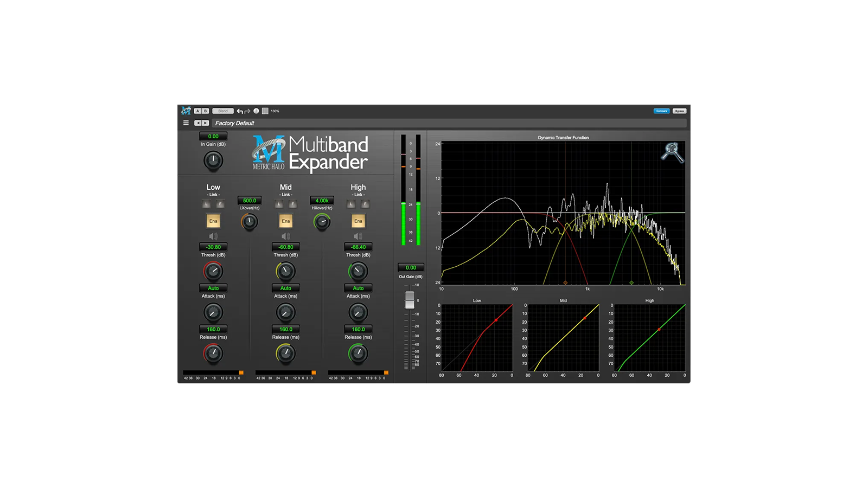Toggle the panel layout icon

265,111
